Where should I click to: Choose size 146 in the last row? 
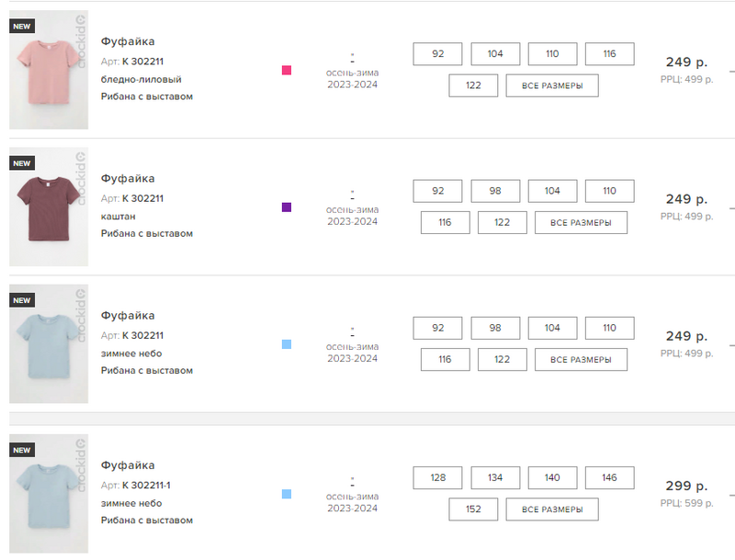click(x=609, y=477)
